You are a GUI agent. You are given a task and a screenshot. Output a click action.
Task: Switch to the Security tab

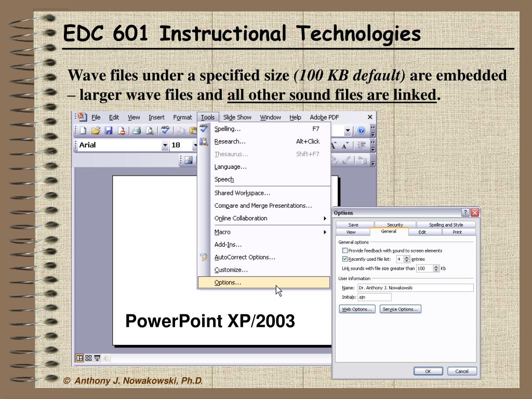[395, 224]
